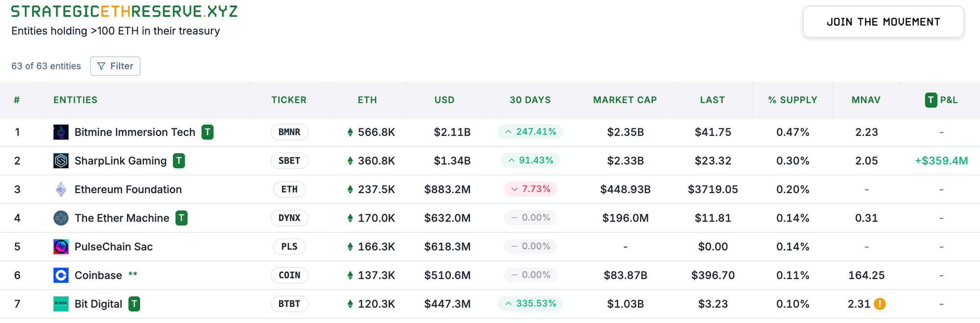Click the SharpLink Gaming logo icon
980x323 pixels.
[x=61, y=160]
